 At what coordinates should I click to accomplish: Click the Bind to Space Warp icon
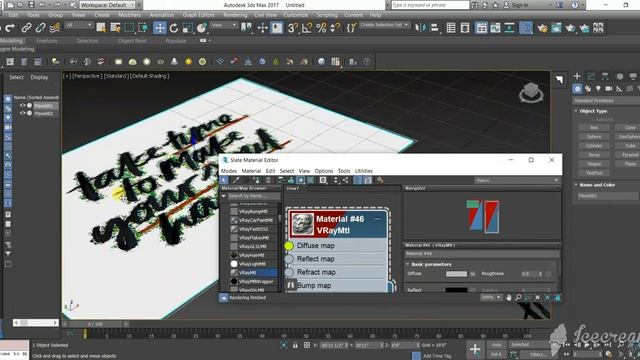(55, 28)
